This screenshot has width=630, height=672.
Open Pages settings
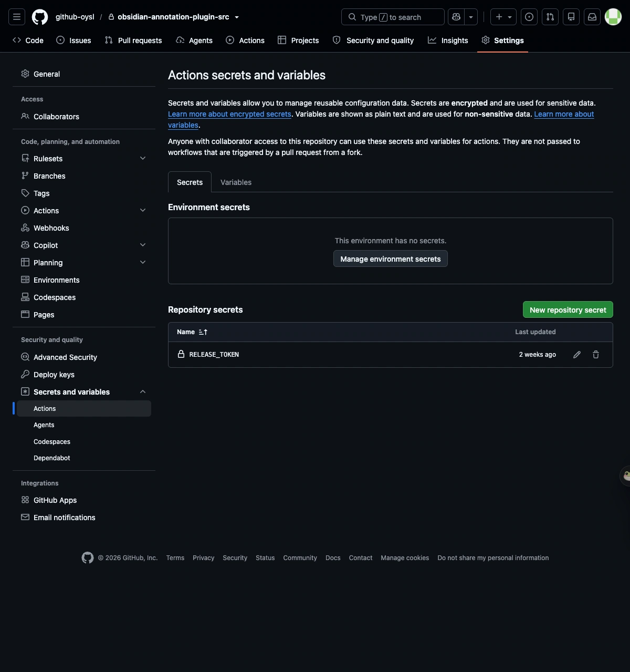[84, 315]
